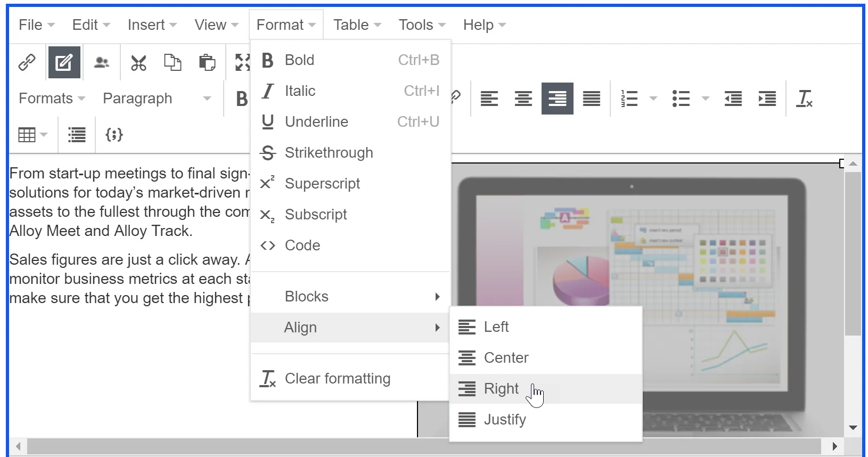This screenshot has width=868, height=457.
Task: Click the paragraph starting "Sales figures are just"
Action: tap(130, 279)
